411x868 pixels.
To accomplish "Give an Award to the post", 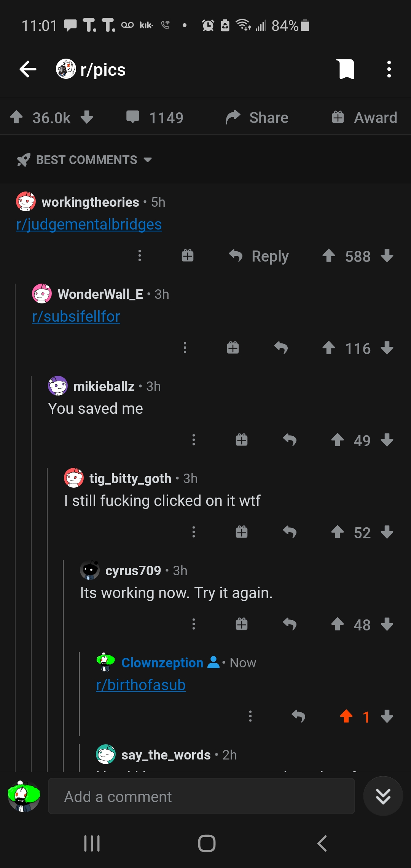I will point(364,117).
